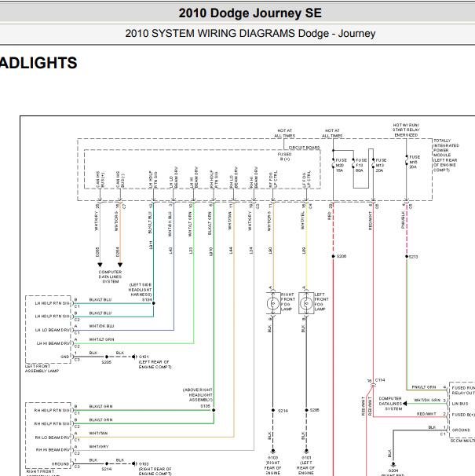475x476 pixels.
Task: Click the S205 splice dot under left fog lamp
Action: [306, 410]
